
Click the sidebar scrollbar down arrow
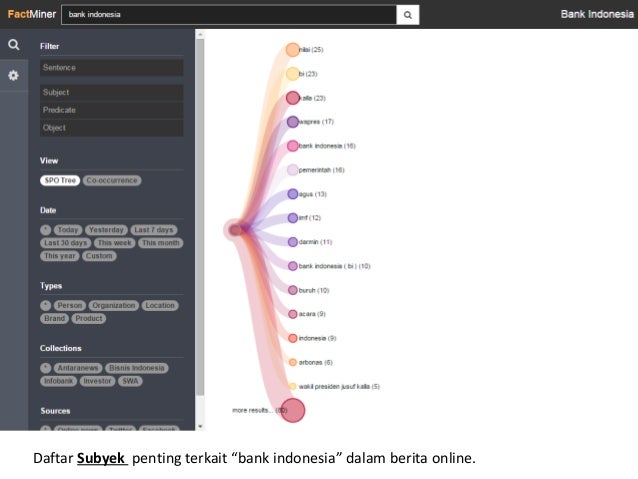pos(200,427)
